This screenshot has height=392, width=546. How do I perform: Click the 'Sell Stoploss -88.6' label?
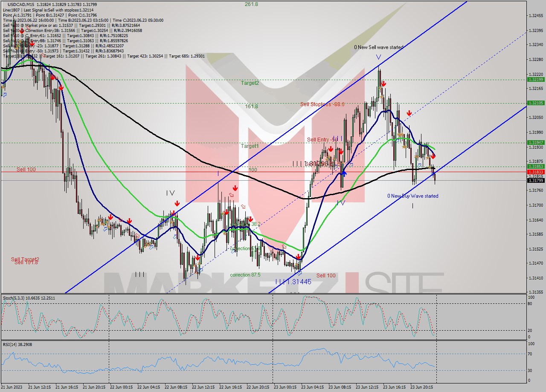tap(322, 104)
